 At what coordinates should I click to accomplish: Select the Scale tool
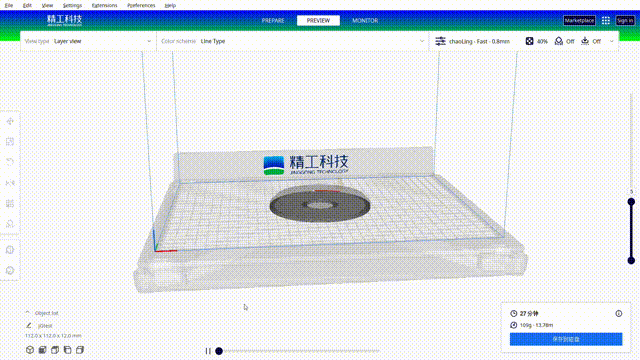(x=10, y=142)
